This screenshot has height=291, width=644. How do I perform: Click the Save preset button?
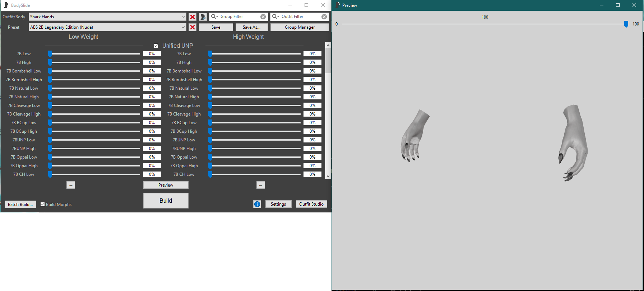point(216,27)
